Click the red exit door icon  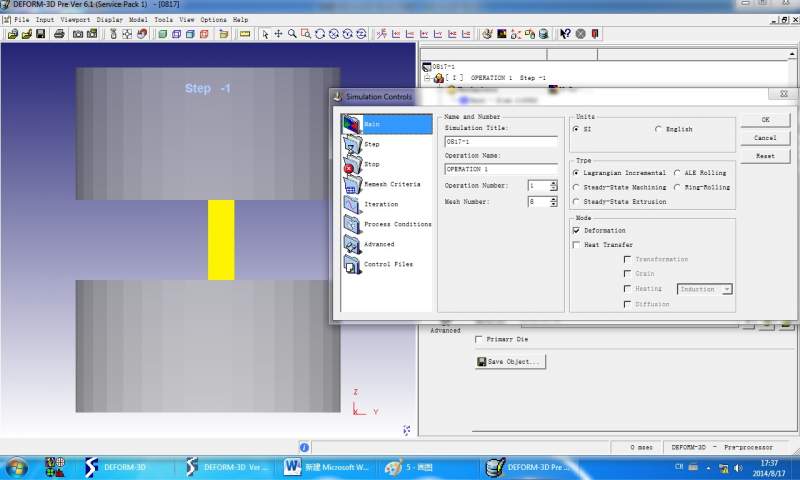(x=595, y=34)
